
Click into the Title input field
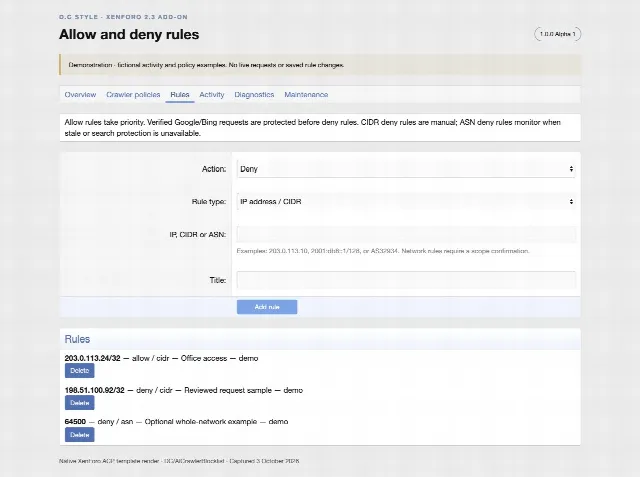(x=406, y=280)
